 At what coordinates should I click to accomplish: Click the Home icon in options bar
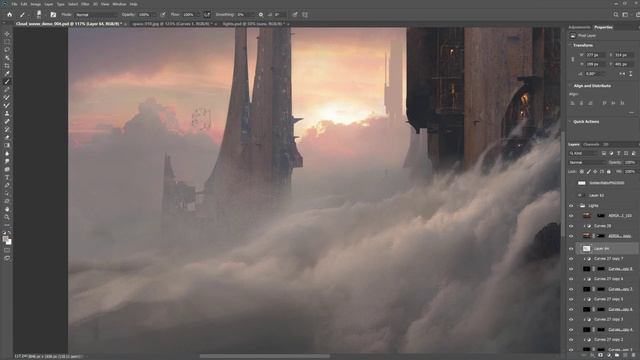[9, 15]
